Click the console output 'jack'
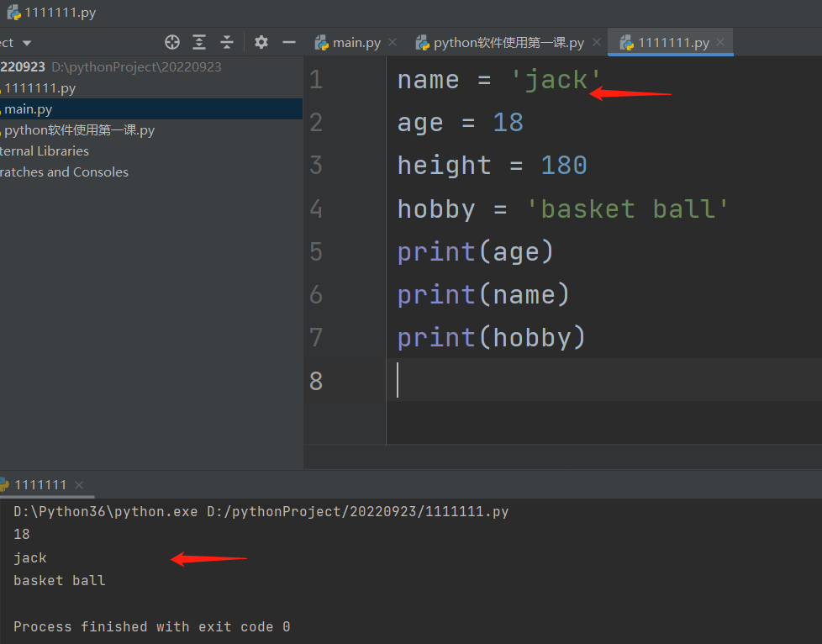822x644 pixels. point(30,557)
